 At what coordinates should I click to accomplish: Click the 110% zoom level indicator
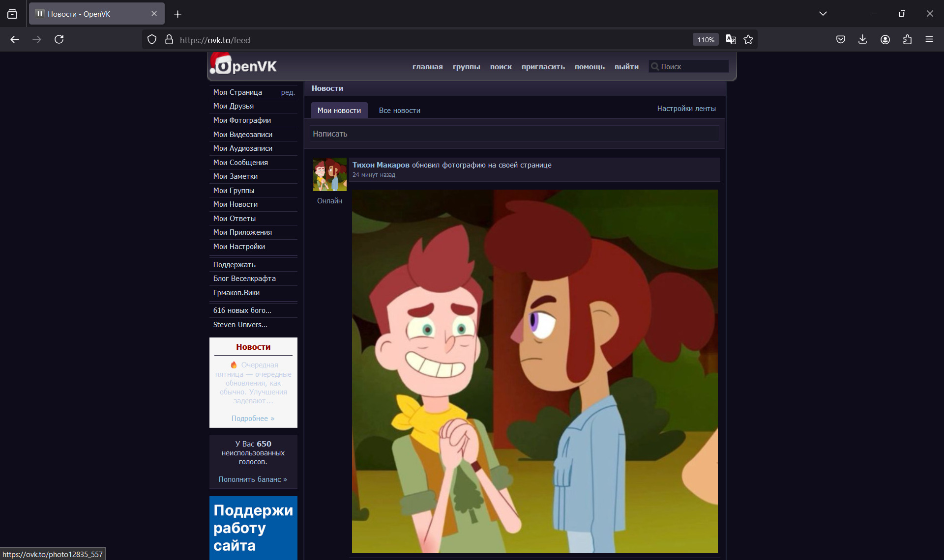706,40
